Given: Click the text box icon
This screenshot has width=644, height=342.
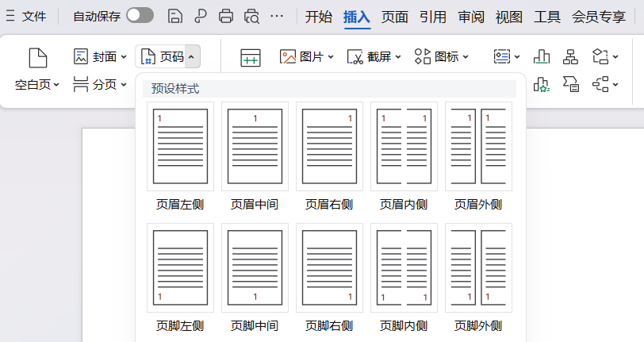Looking at the screenshot, I should point(502,56).
